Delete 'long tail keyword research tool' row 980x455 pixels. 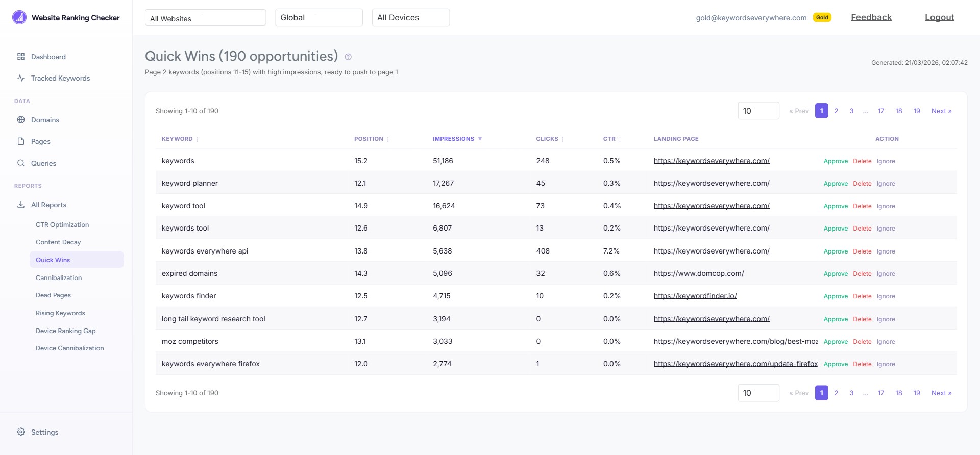(x=862, y=319)
